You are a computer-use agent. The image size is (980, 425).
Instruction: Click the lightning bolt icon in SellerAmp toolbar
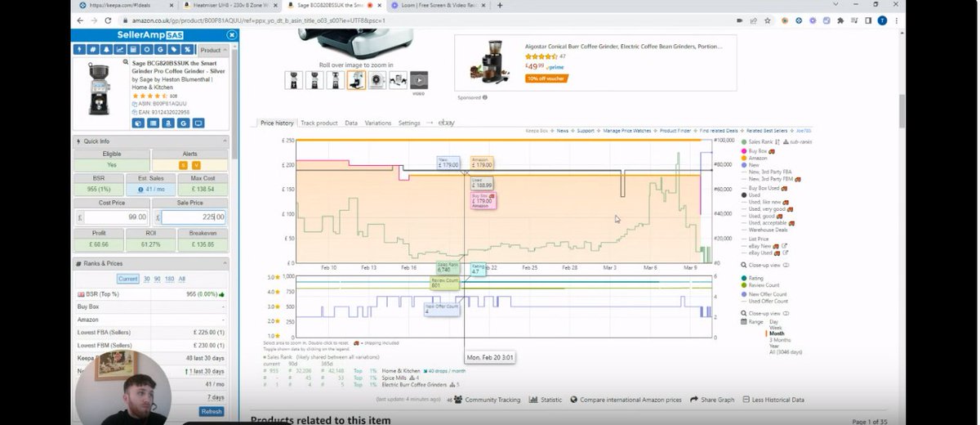click(x=79, y=50)
